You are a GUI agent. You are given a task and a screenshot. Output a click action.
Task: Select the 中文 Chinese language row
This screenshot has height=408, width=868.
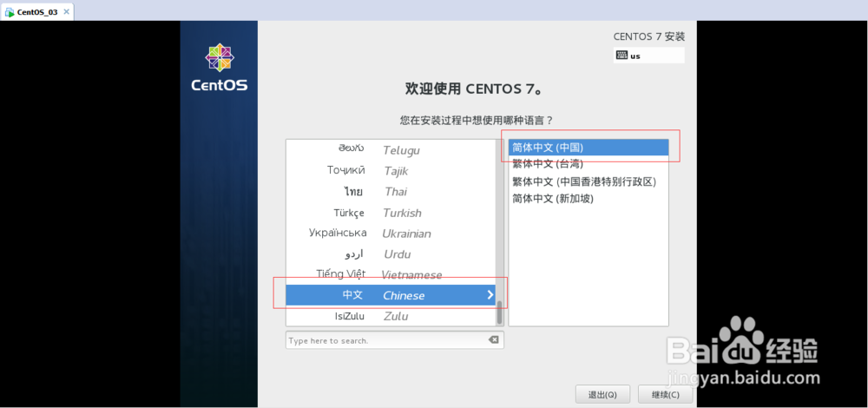(x=391, y=295)
